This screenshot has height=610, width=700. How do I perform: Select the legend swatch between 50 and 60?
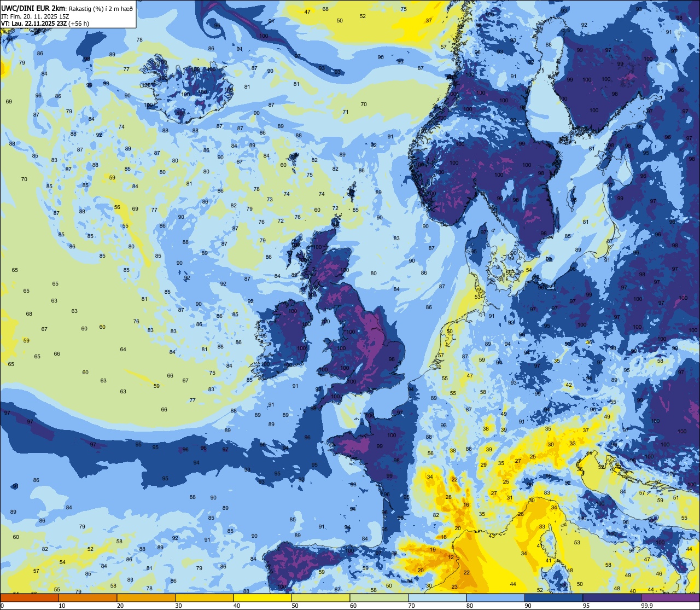pyautogui.click(x=320, y=597)
